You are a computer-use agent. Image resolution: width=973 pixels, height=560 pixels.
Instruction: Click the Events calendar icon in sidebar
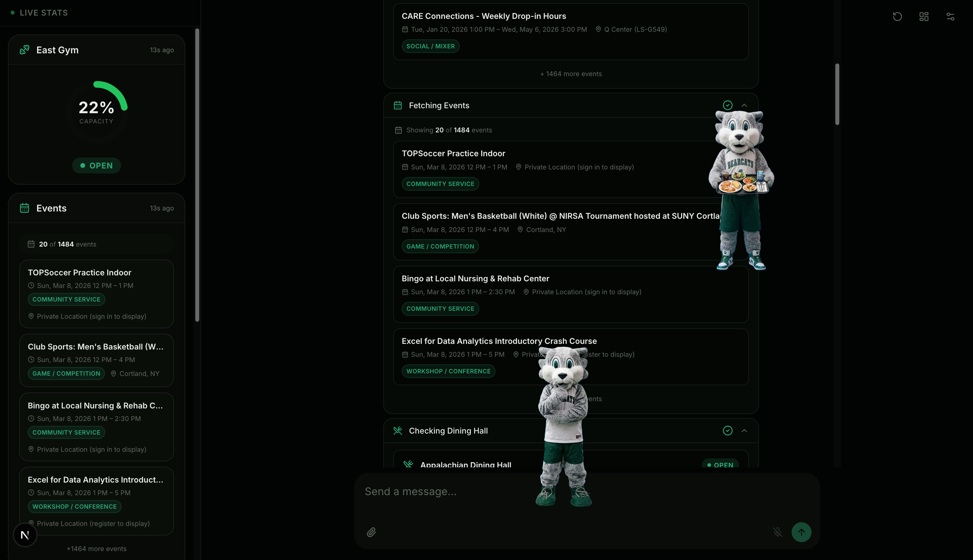[x=24, y=208]
